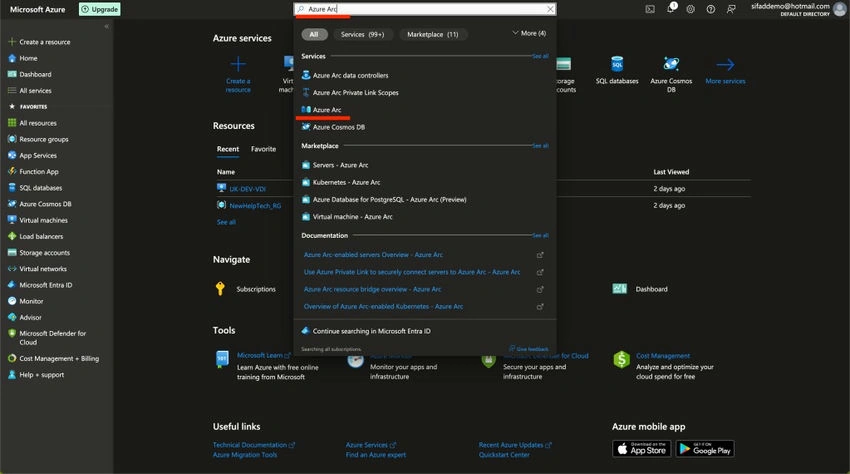Switch to the Favorite resources tab

click(x=263, y=149)
